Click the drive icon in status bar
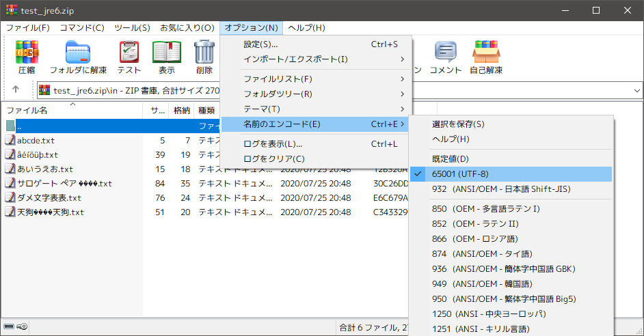 [9, 326]
